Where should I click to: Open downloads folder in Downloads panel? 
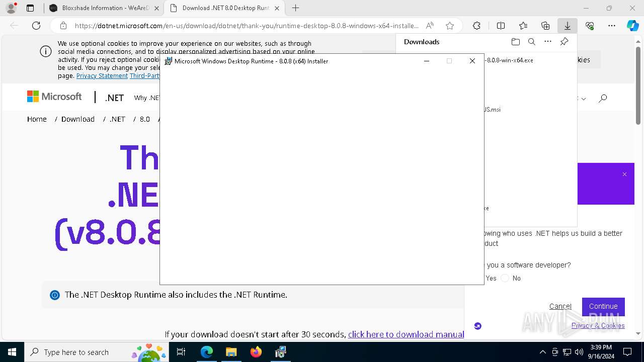pyautogui.click(x=515, y=42)
